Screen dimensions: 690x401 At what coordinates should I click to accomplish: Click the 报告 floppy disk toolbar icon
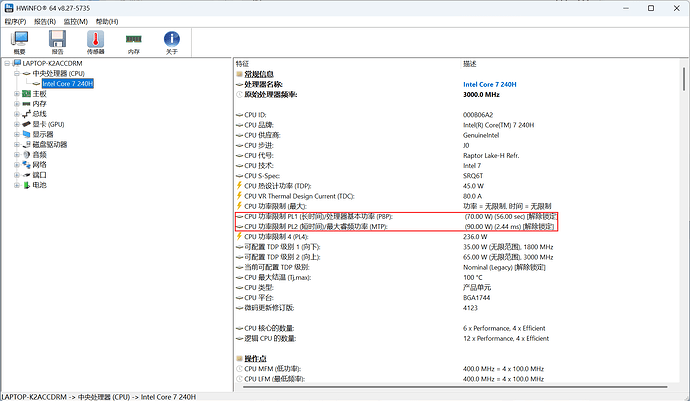[57, 40]
